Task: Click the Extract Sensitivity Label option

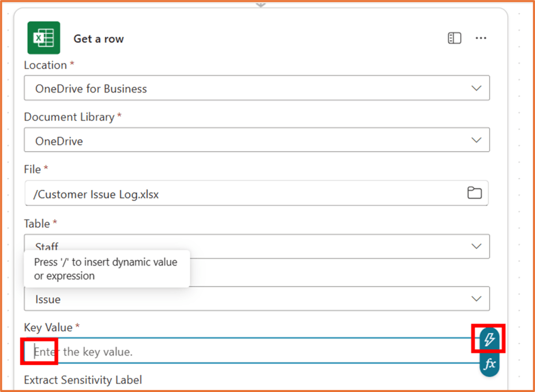Action: [x=83, y=380]
